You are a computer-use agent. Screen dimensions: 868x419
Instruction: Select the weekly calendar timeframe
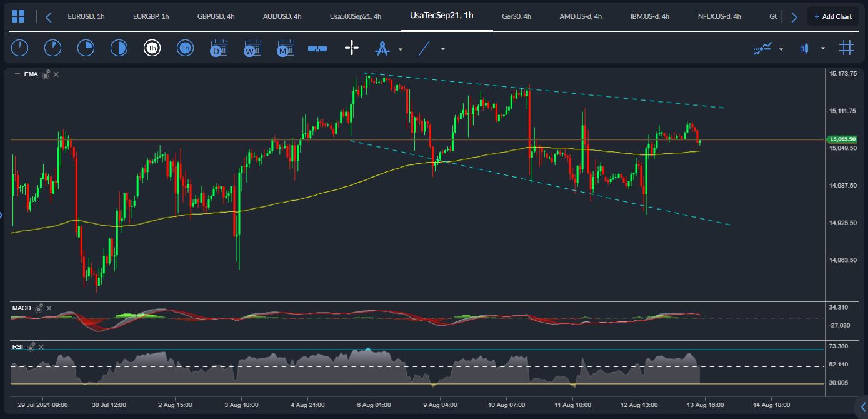(x=252, y=48)
